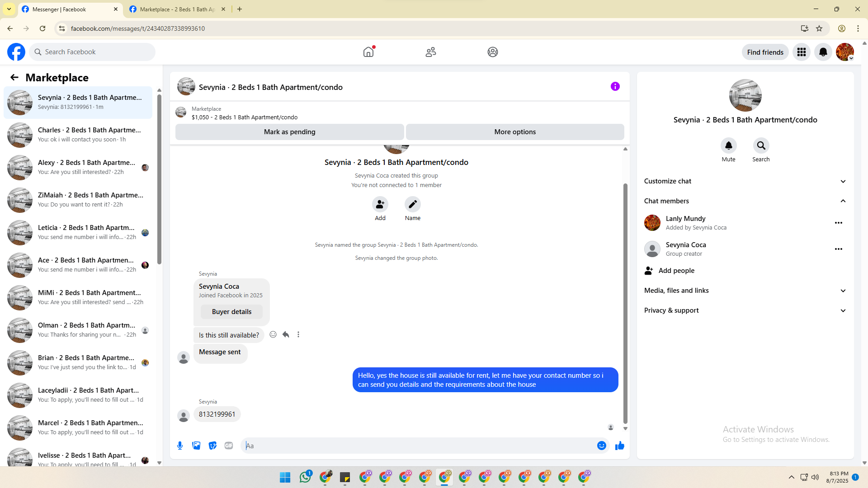Open Charles conversation in the list
The image size is (868, 488).
point(78,135)
